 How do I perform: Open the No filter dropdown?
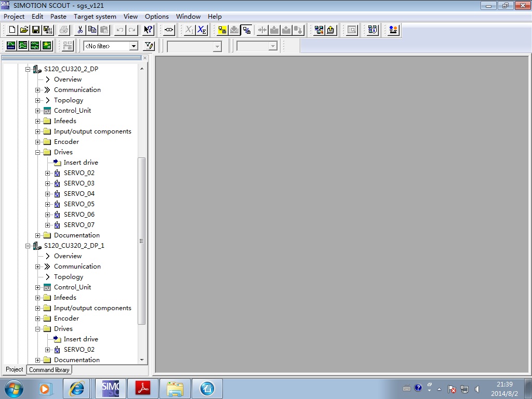pyautogui.click(x=134, y=46)
